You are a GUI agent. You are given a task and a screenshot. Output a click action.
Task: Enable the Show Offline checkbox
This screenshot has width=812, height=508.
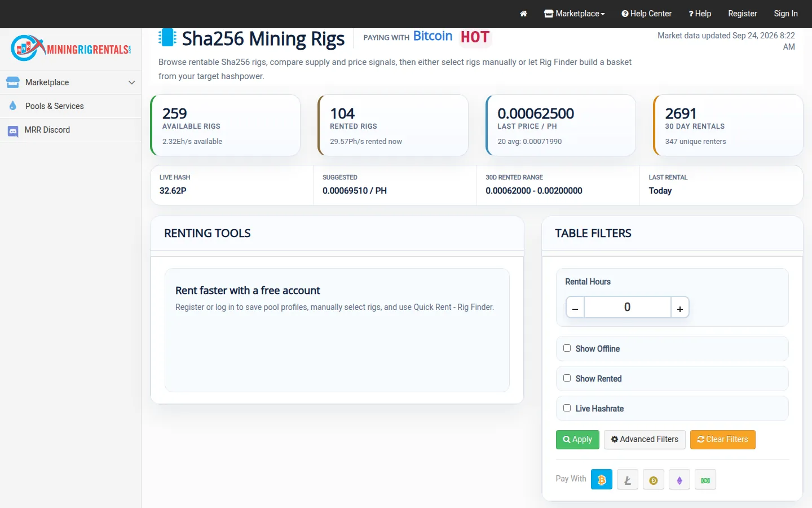click(x=567, y=348)
